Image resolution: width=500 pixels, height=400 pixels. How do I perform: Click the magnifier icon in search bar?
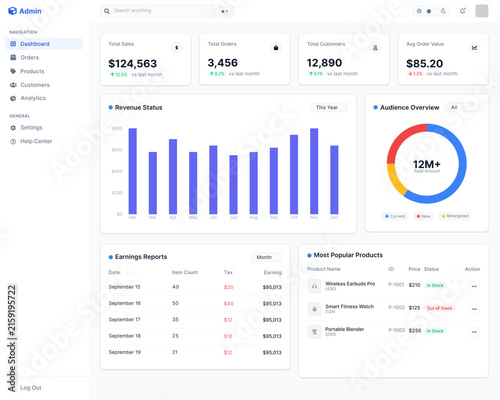[107, 11]
